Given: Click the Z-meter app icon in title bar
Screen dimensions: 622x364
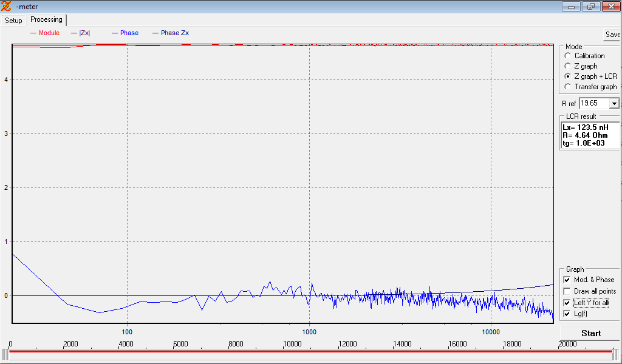Looking at the screenshot, I should (6, 6).
